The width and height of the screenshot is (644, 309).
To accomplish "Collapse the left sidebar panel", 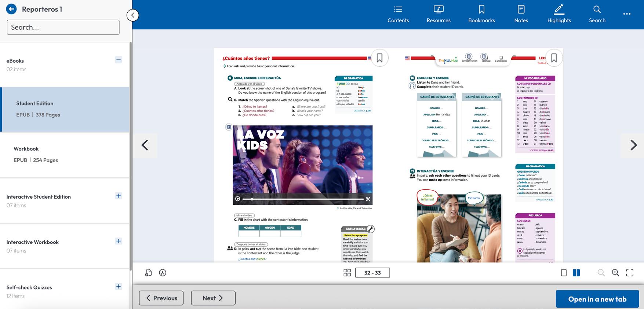I will tap(133, 15).
